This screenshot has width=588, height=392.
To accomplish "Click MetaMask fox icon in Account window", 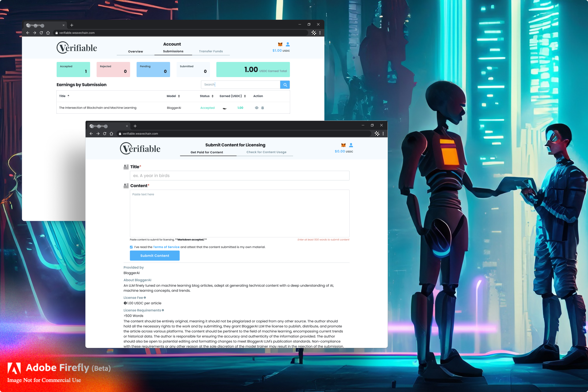I will point(280,44).
